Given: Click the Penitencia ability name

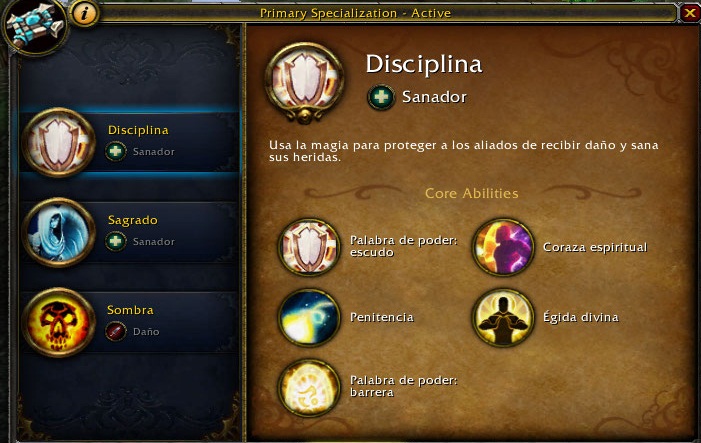Looking at the screenshot, I should [x=382, y=317].
